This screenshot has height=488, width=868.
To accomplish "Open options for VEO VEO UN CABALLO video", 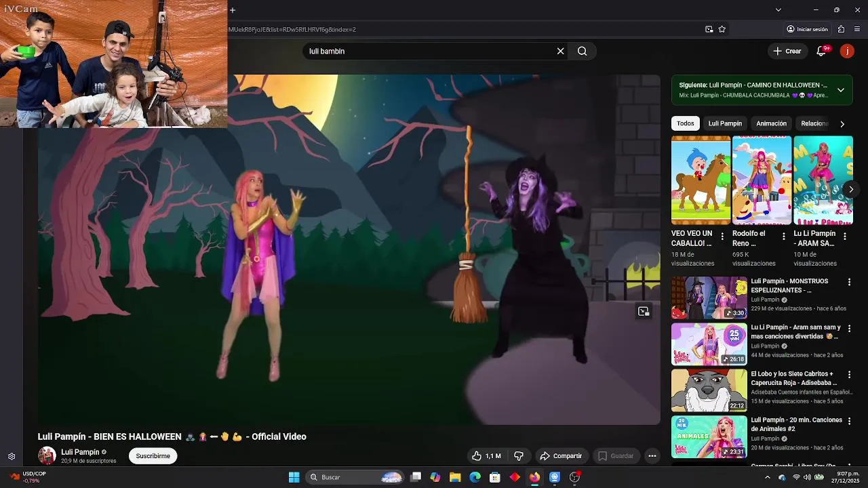I will [722, 237].
